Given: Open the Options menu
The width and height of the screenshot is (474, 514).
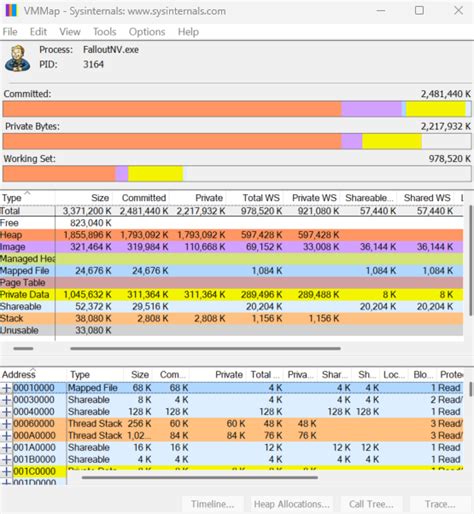Looking at the screenshot, I should [x=147, y=32].
